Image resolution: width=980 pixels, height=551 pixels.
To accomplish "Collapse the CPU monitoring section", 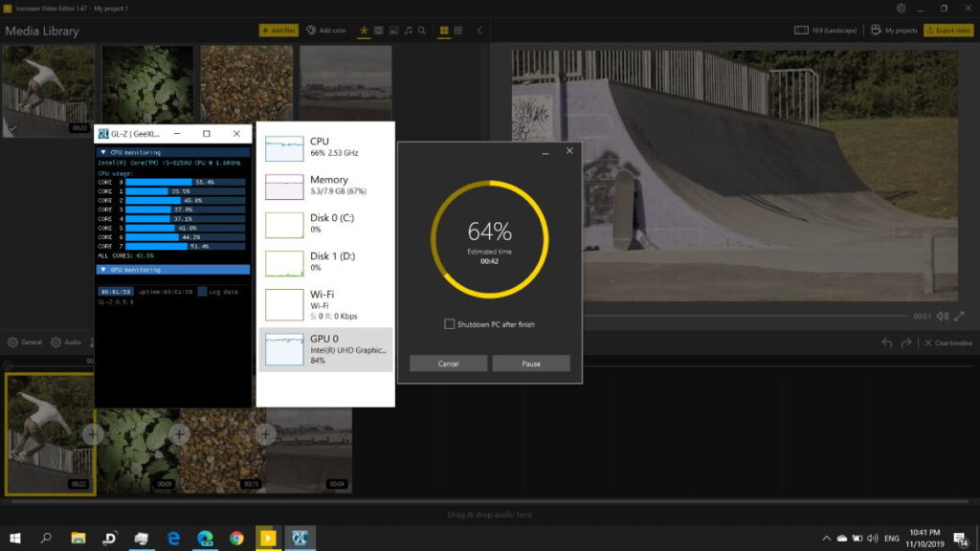I will tap(103, 152).
